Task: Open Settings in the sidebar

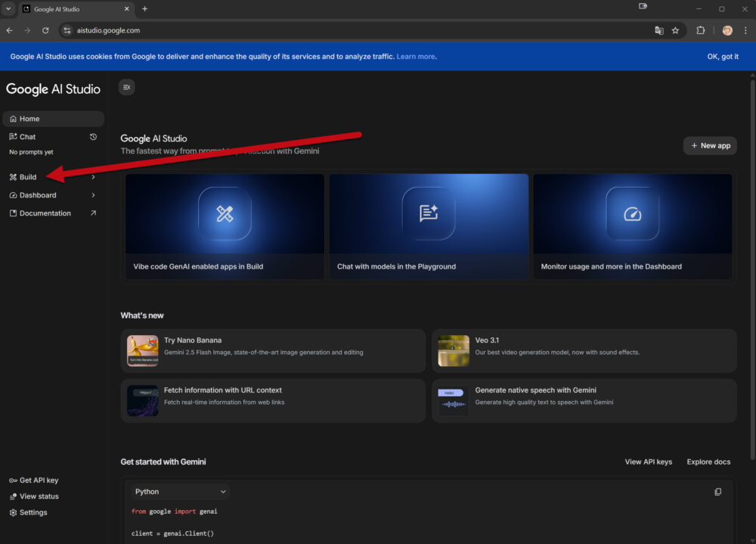Action: [33, 512]
